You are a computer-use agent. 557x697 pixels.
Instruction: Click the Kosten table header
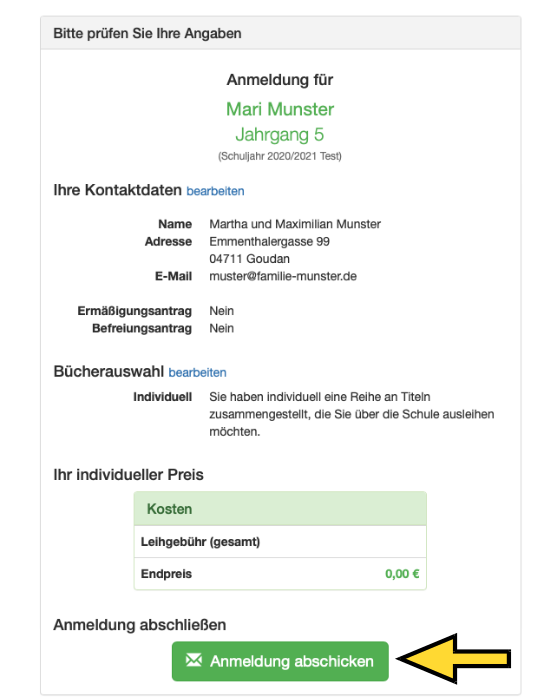click(x=280, y=509)
